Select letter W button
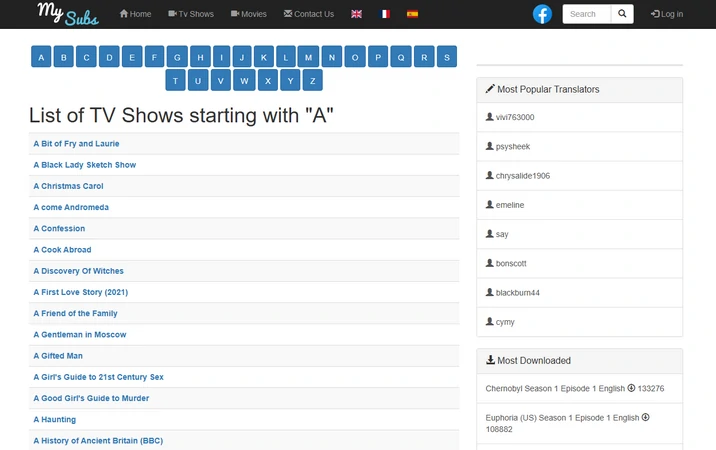716x450 pixels. click(x=244, y=80)
